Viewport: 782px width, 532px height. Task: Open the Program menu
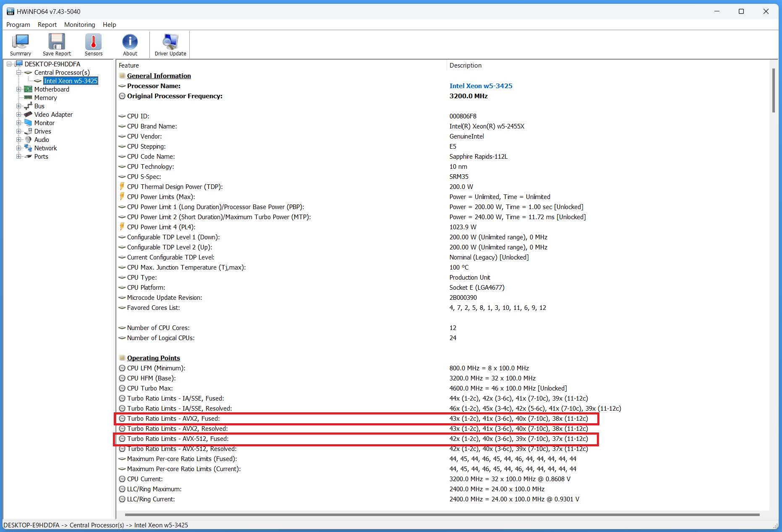click(18, 25)
